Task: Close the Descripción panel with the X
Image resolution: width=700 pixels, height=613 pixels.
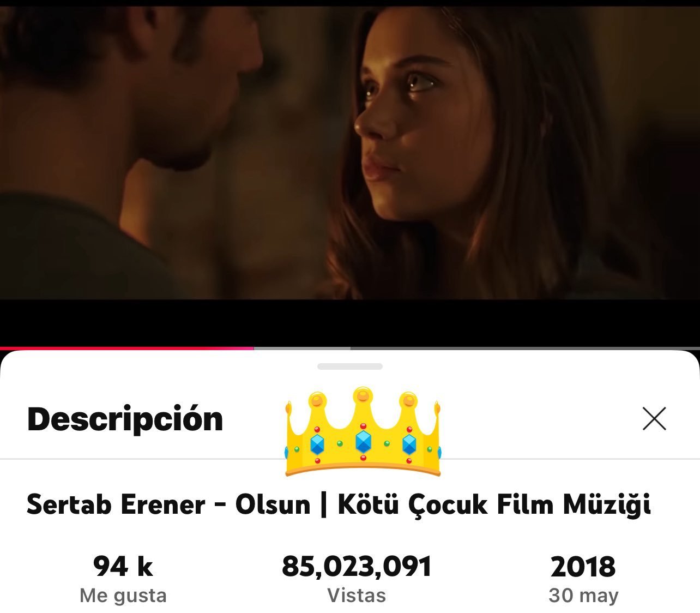Action: tap(654, 419)
